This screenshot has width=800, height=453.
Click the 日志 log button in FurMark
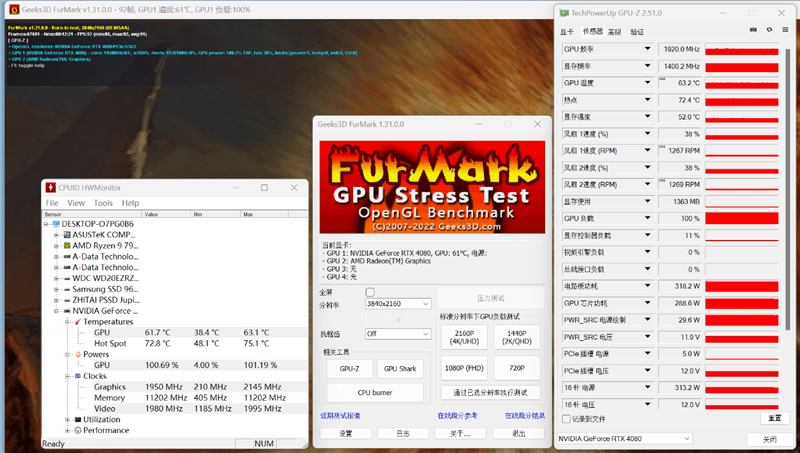coord(403,433)
